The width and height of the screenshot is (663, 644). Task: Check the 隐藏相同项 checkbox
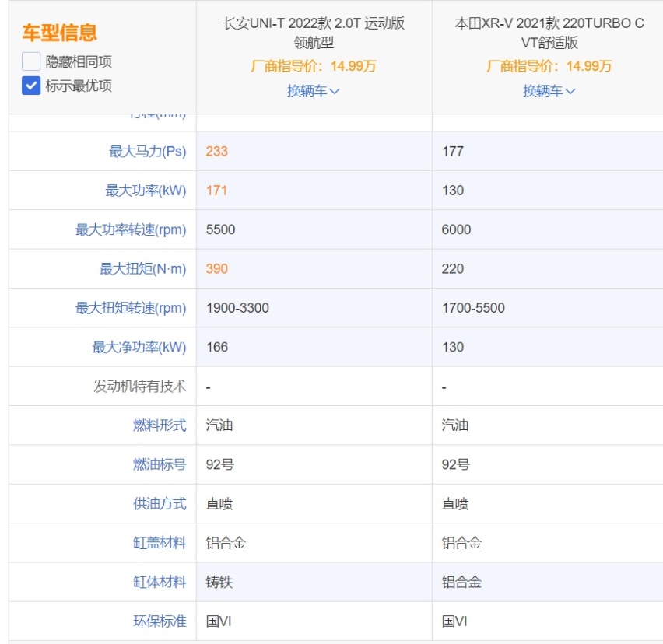pyautogui.click(x=31, y=61)
